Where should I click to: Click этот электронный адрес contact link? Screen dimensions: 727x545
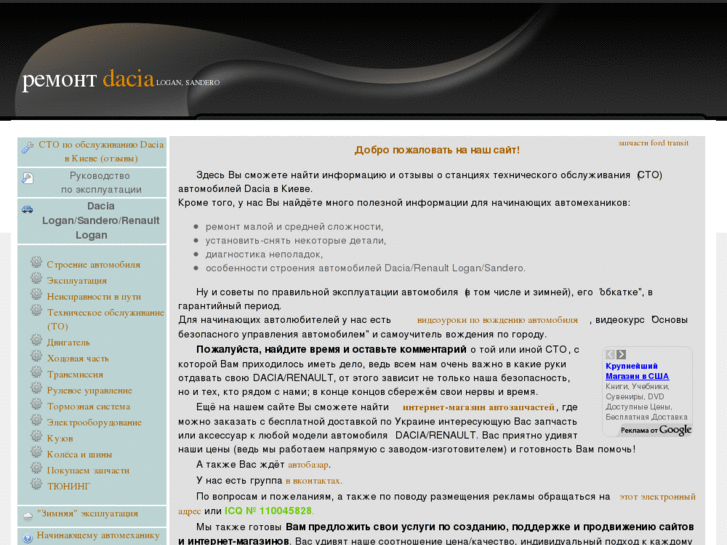657,497
